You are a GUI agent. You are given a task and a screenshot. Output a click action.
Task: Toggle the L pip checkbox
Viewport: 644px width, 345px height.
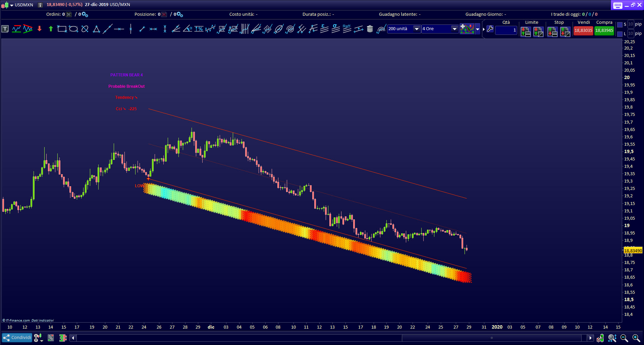point(620,34)
